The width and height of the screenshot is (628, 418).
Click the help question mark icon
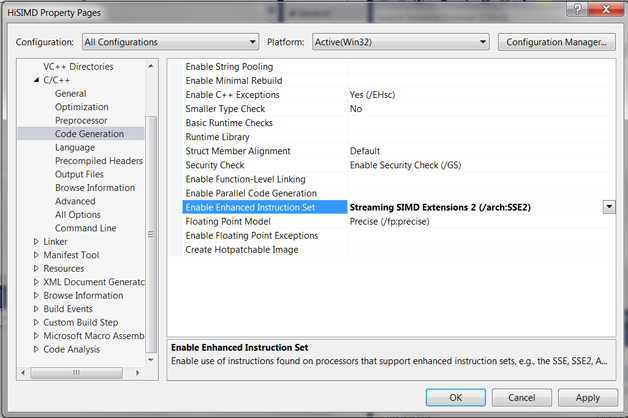pos(577,9)
